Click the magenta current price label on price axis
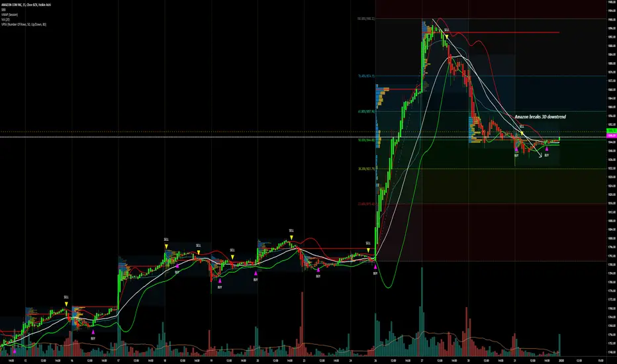The height and width of the screenshot is (364, 617). (612, 136)
